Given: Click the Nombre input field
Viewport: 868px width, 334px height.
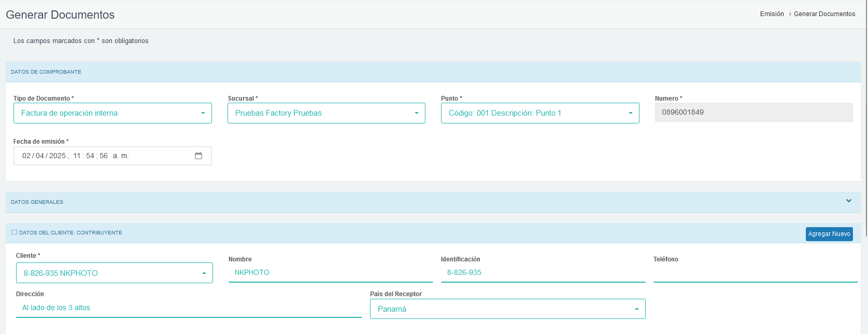Looking at the screenshot, I should pyautogui.click(x=330, y=273).
